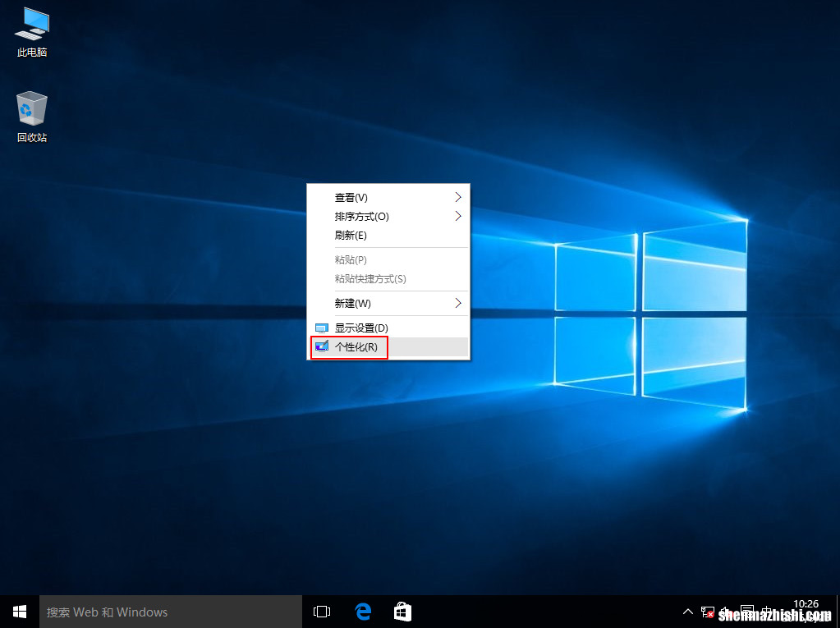This screenshot has width=840, height=628.
Task: Click the volume speaker tray icon
Action: [725, 612]
